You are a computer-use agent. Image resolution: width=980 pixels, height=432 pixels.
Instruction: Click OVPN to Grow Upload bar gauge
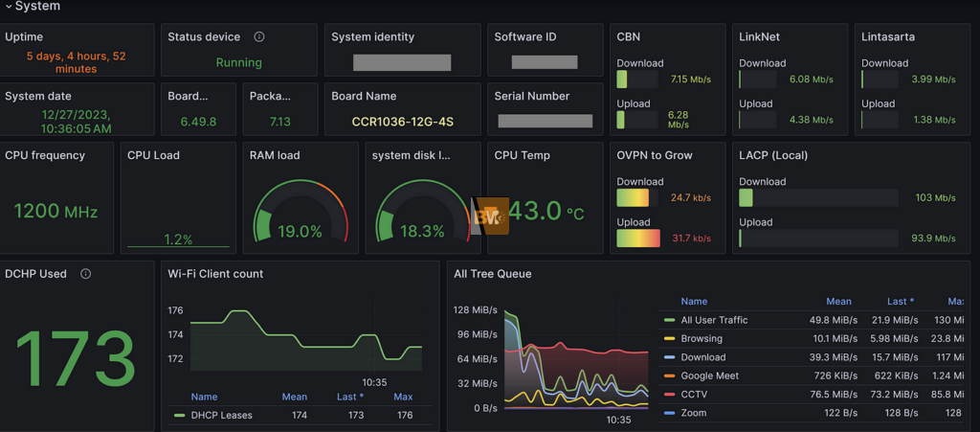tap(638, 238)
